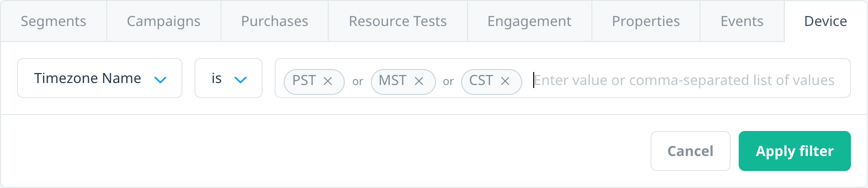Screen dimensions: 868x188
Task: Select the PST value chip
Action: click(x=314, y=81)
